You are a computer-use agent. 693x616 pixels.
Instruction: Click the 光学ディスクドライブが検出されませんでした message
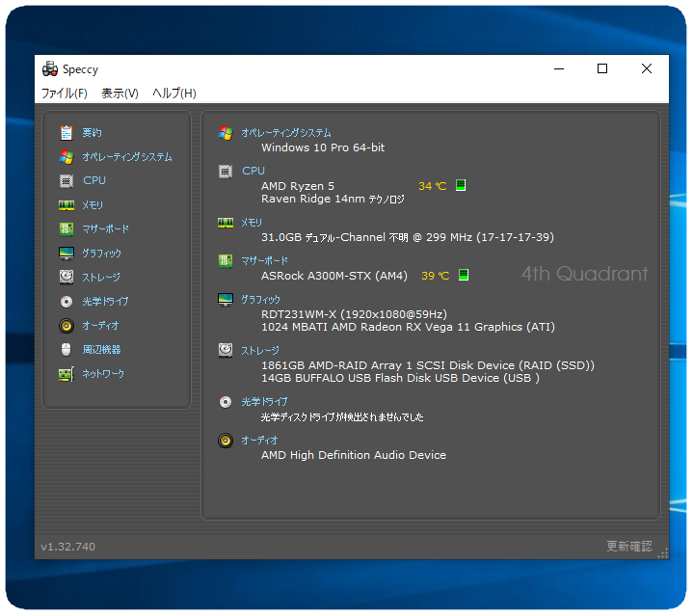342,417
